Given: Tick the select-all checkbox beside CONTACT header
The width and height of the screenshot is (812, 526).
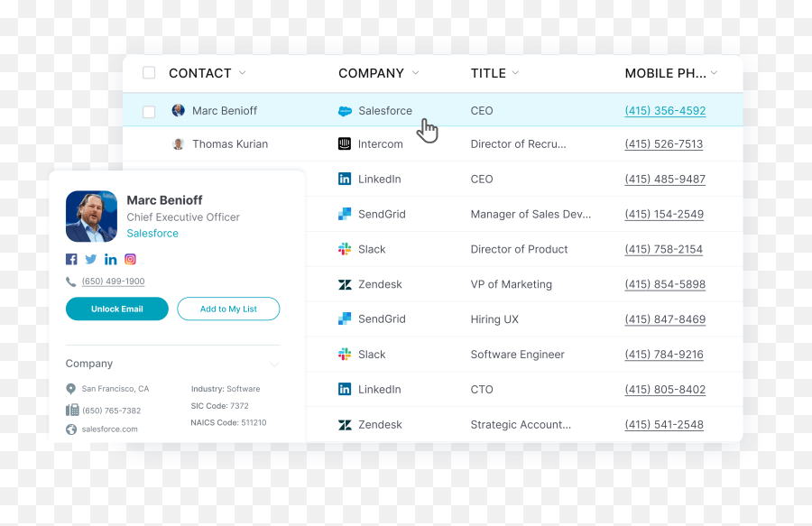Looking at the screenshot, I should tap(149, 72).
